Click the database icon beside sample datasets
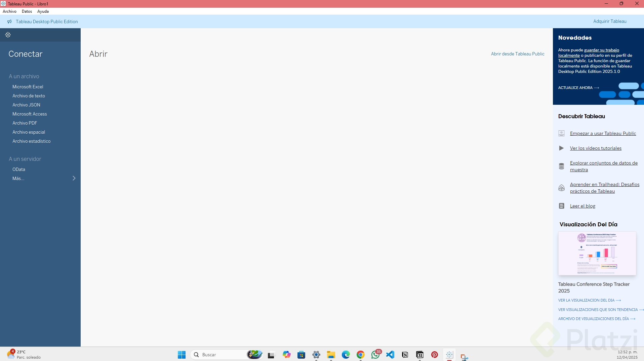The image size is (644, 361). coord(561,166)
